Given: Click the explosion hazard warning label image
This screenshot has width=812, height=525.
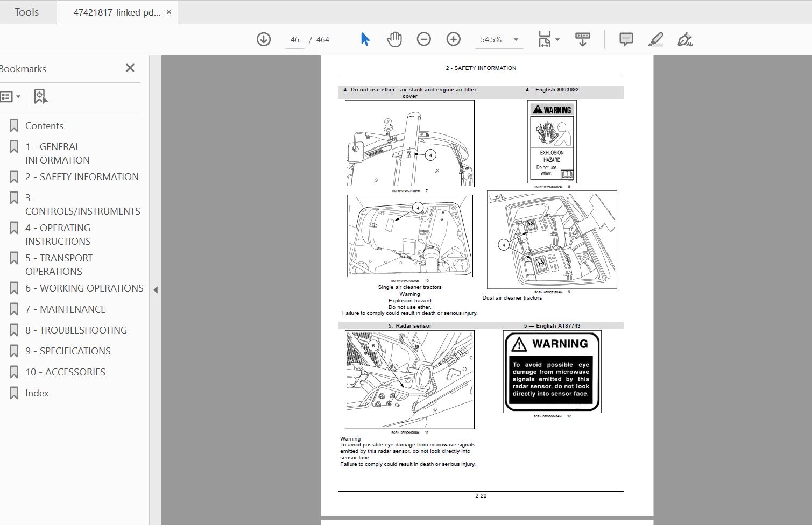Looking at the screenshot, I should [552, 141].
